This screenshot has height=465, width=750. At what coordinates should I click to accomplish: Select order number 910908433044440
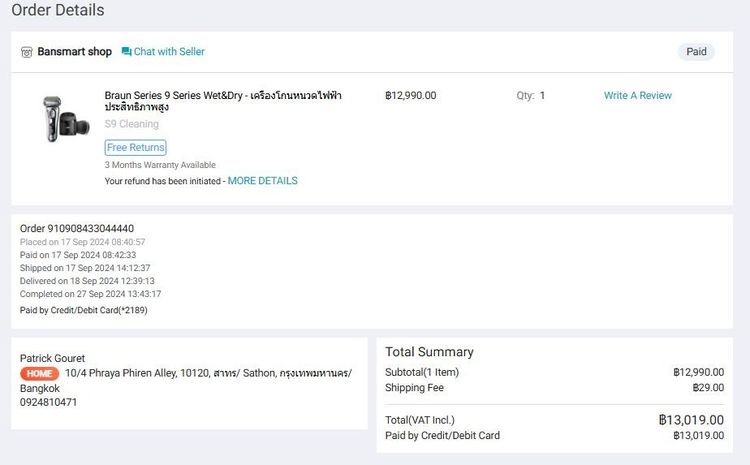pos(90,229)
